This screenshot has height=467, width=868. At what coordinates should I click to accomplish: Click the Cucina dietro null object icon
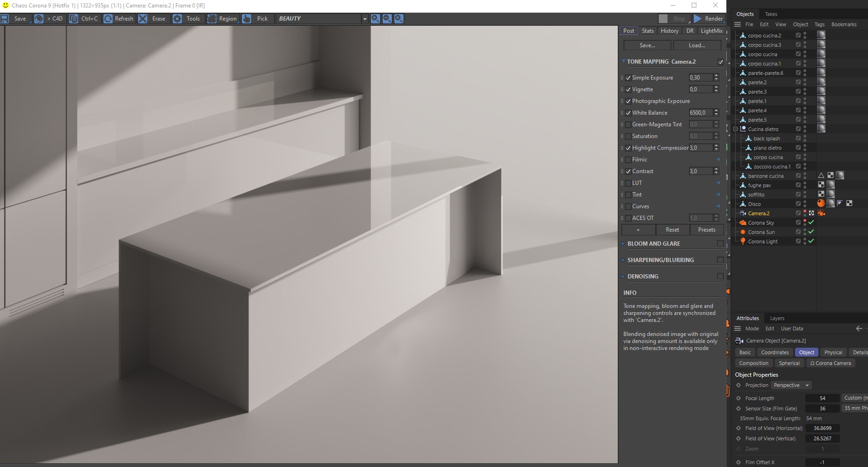[x=743, y=129]
